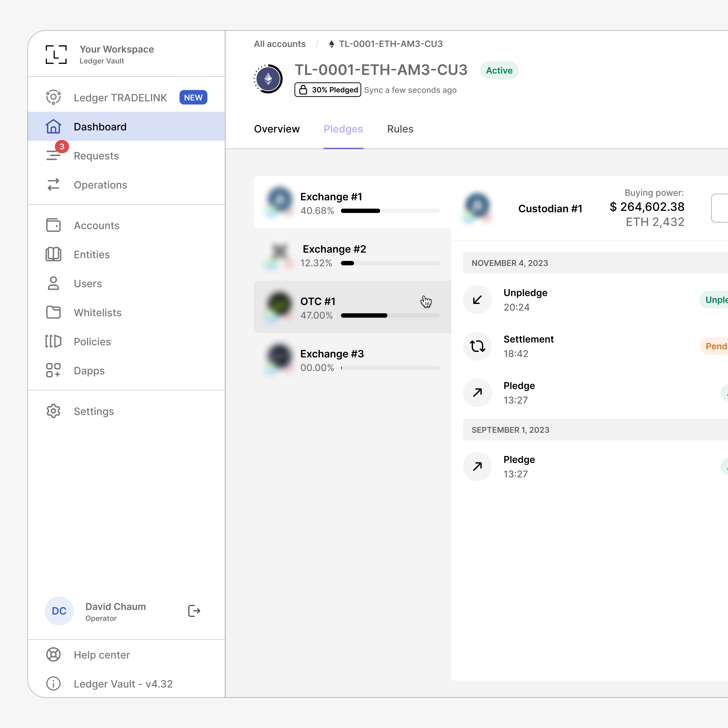The width and height of the screenshot is (728, 728).
Task: Select the OTC #1 pledge row
Action: point(353,307)
